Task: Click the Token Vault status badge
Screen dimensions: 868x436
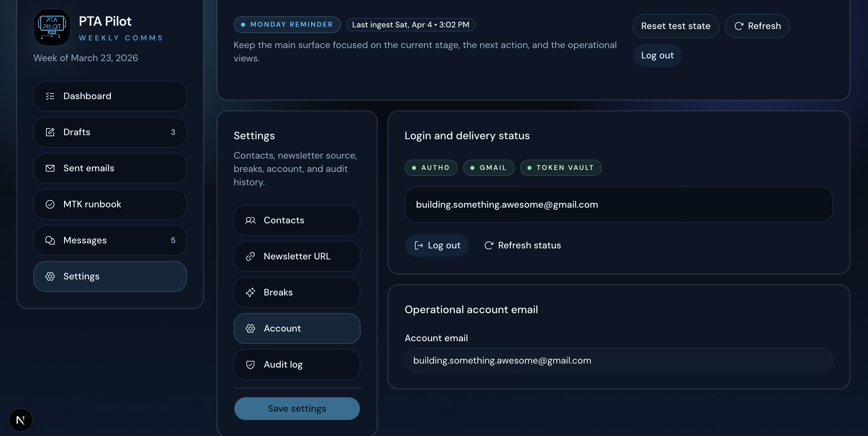Action: (560, 168)
